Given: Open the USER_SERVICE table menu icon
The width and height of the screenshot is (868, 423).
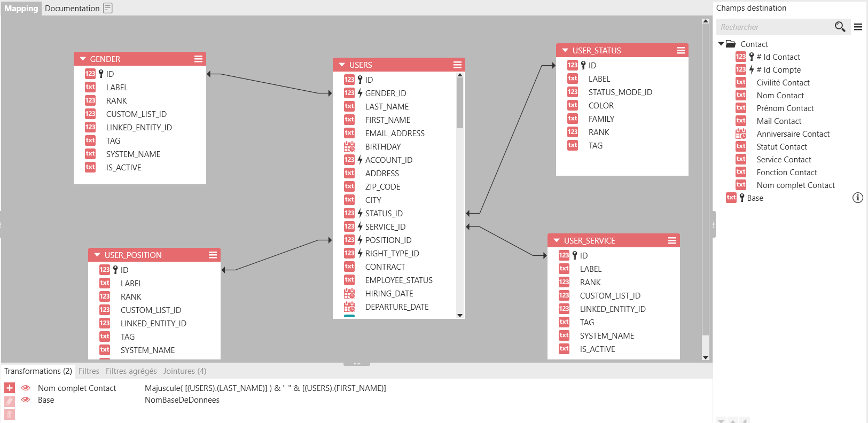Looking at the screenshot, I should (x=672, y=240).
